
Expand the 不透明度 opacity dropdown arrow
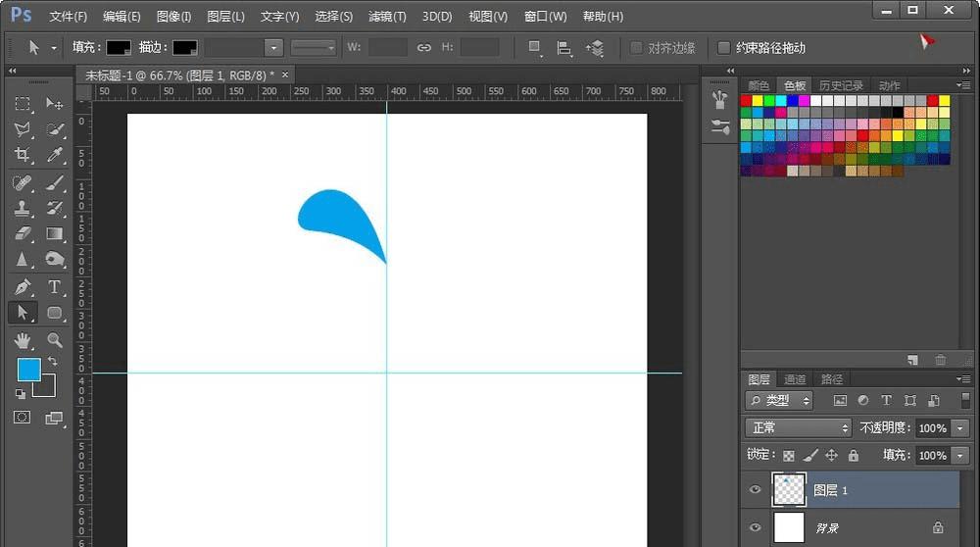click(959, 428)
